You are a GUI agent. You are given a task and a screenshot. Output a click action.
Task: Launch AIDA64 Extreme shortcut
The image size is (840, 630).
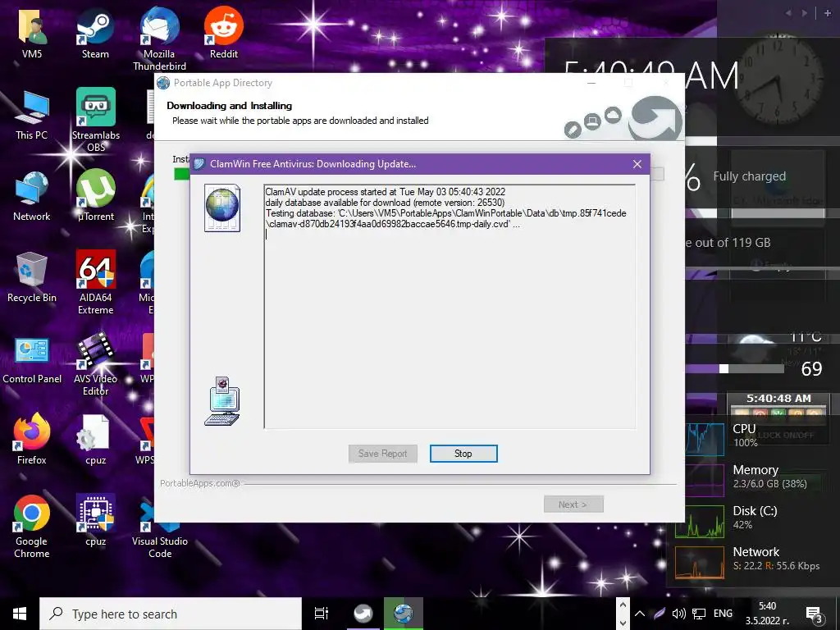[96, 282]
